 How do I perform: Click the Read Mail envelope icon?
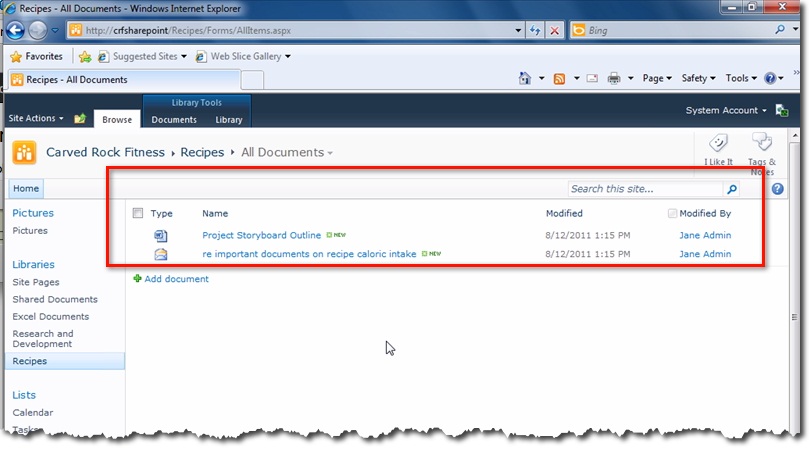(x=593, y=79)
